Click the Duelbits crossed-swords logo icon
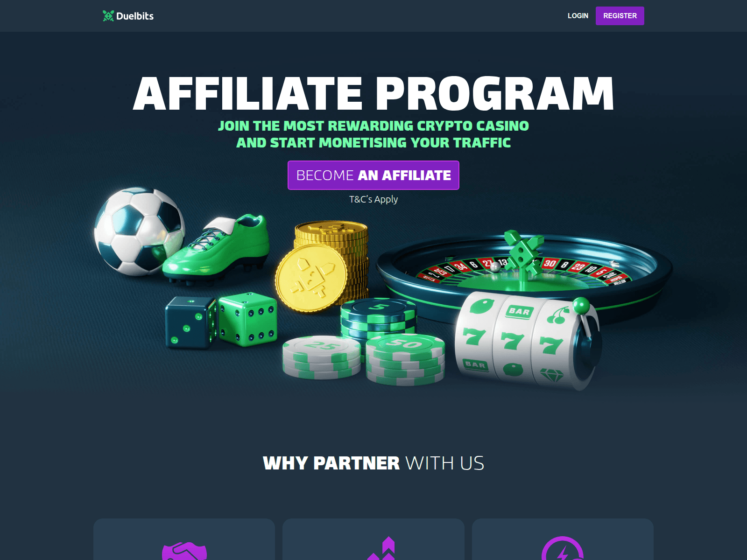The image size is (747, 560). click(108, 16)
